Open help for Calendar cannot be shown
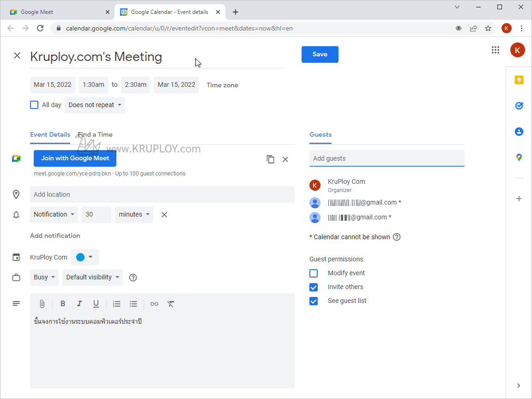 point(397,237)
